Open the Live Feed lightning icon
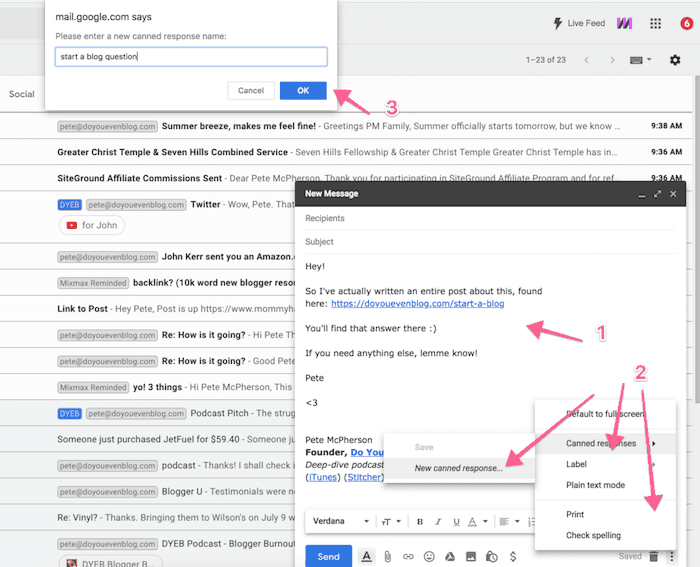 point(558,23)
